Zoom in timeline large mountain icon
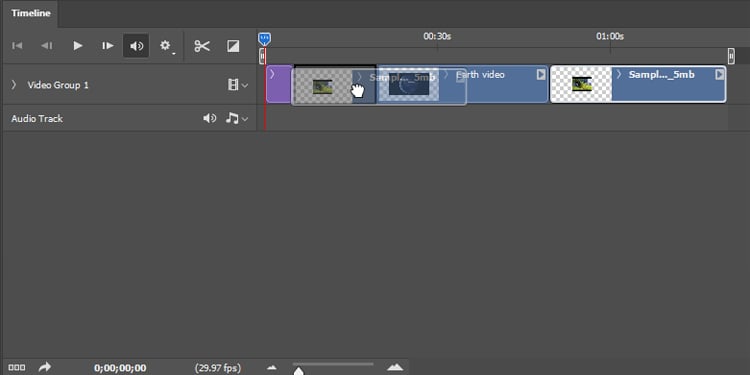Image resolution: width=750 pixels, height=375 pixels. [395, 367]
